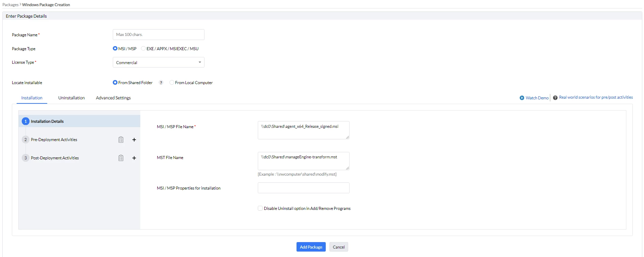
Task: Choose From Local Computer option
Action: 172,82
